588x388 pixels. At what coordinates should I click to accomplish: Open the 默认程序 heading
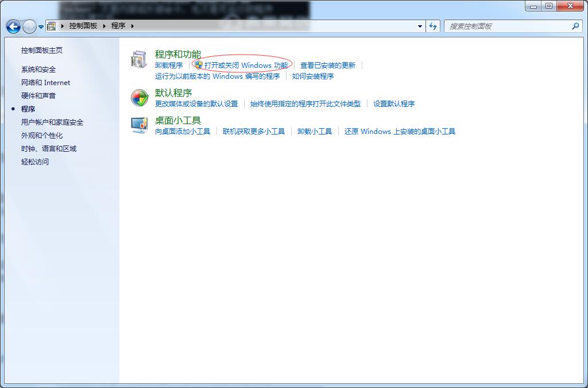(173, 93)
